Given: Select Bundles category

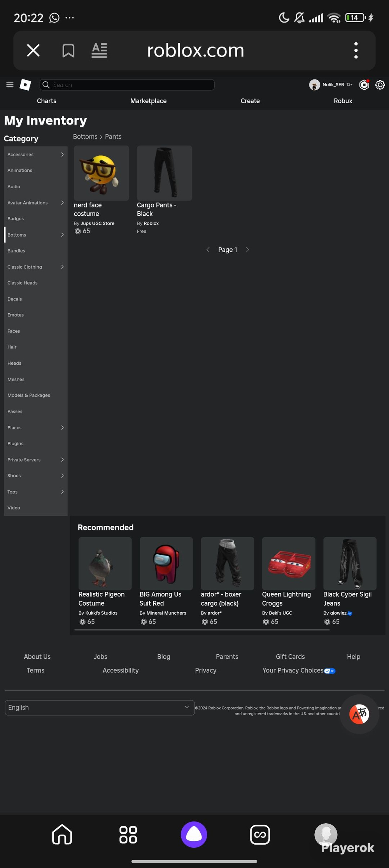Looking at the screenshot, I should coord(36,251).
